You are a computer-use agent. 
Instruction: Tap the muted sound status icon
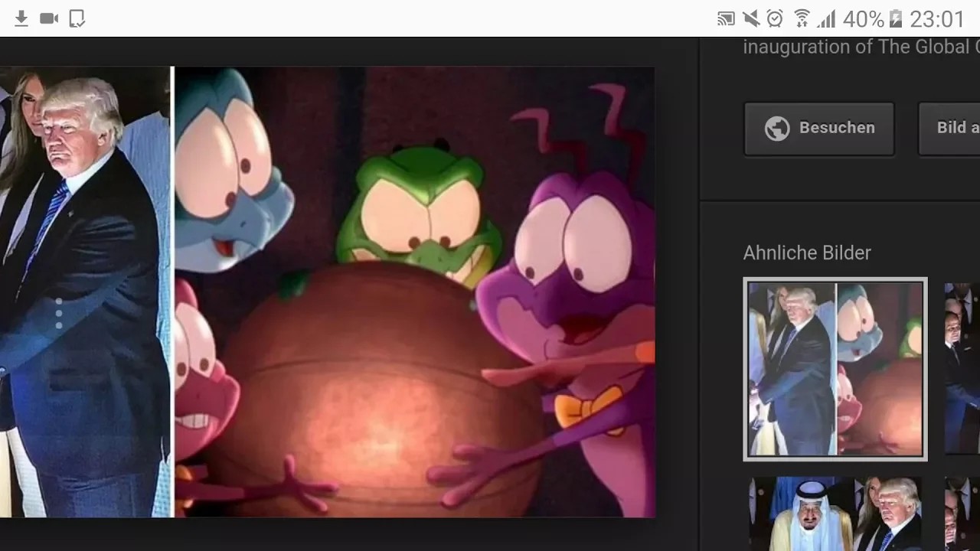(750, 18)
